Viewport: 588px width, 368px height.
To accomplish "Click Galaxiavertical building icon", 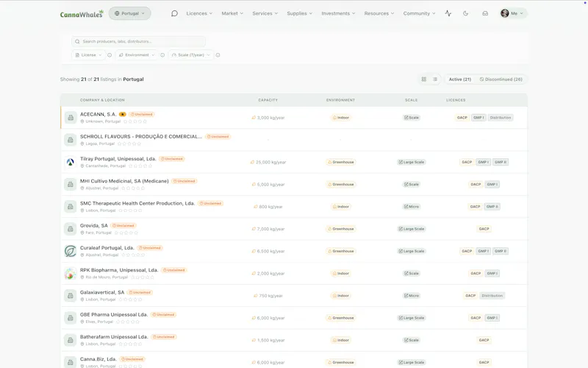I will [70, 296].
